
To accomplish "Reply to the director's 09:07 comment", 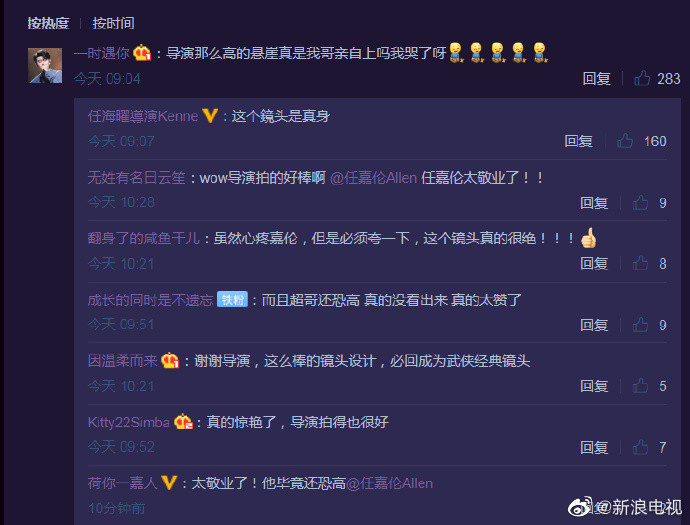I will click(x=578, y=141).
